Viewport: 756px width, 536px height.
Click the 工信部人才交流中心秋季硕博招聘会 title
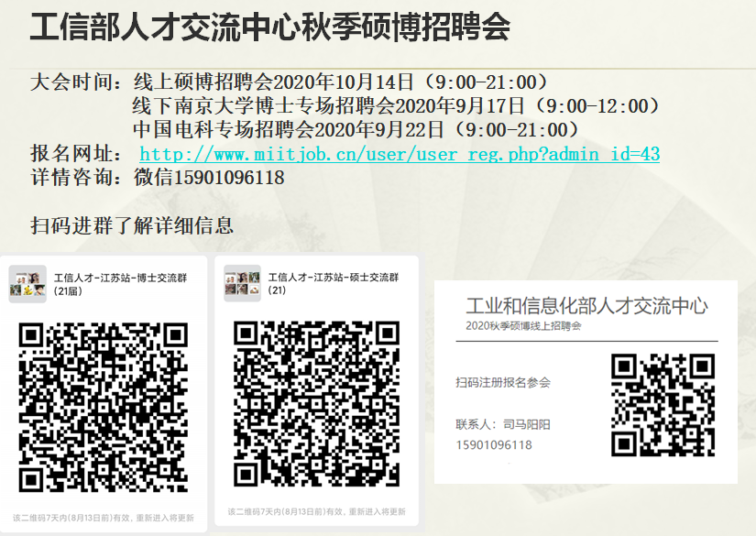[x=269, y=27]
